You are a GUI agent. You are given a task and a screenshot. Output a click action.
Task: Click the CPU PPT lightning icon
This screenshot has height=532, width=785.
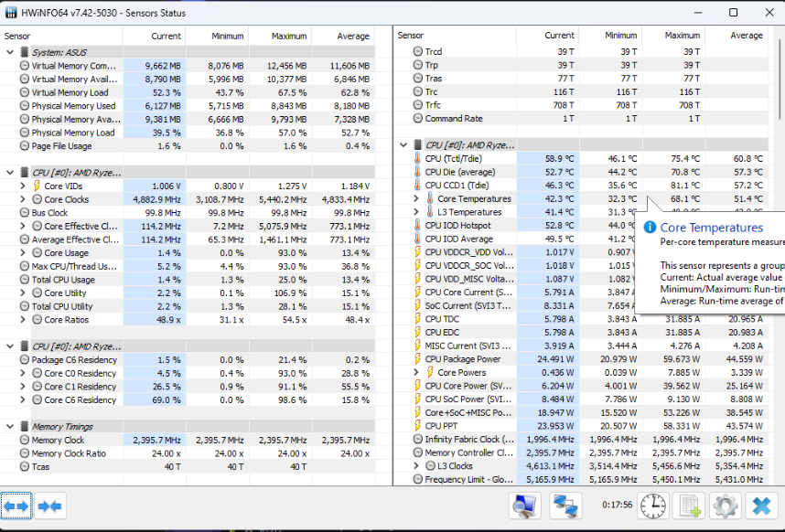pyautogui.click(x=417, y=426)
